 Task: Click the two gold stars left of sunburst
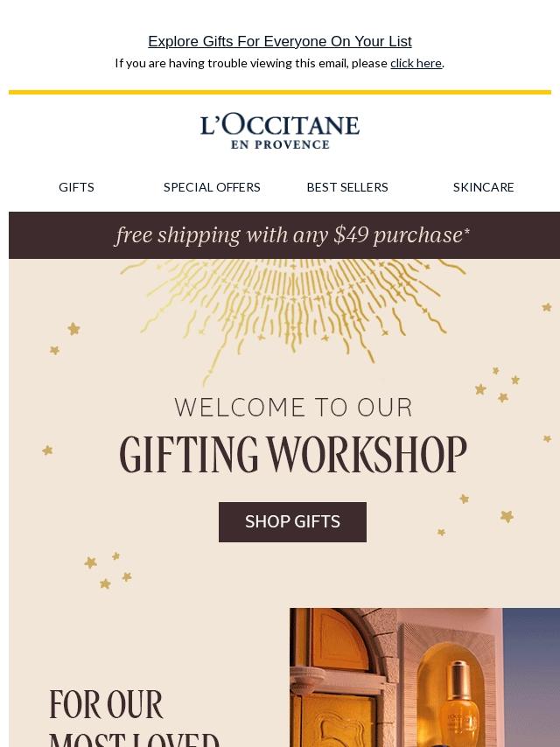point(64,339)
